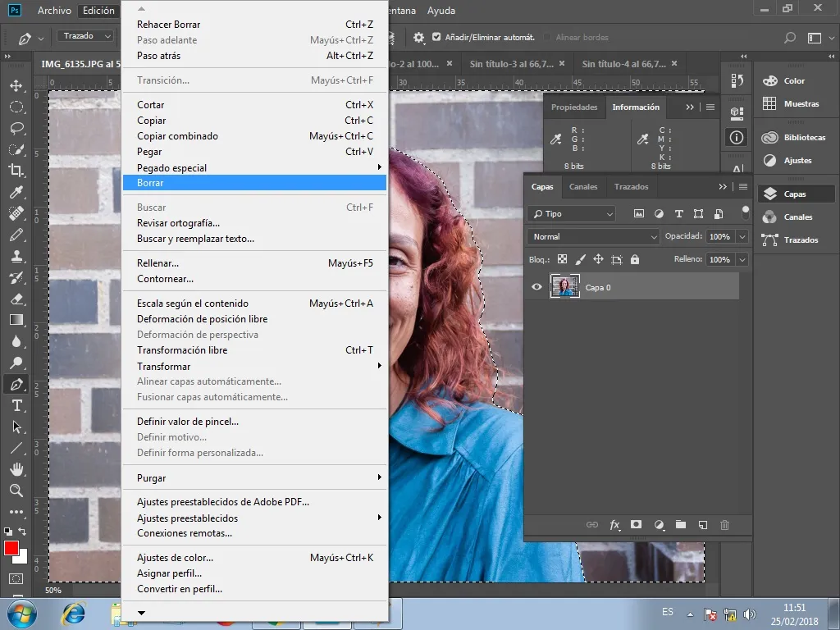The height and width of the screenshot is (630, 840).
Task: Expand the Pegado especial submenu
Action: [254, 167]
